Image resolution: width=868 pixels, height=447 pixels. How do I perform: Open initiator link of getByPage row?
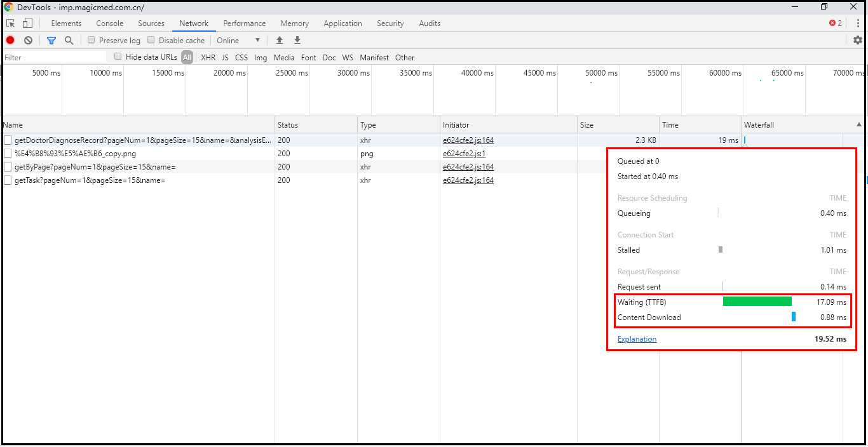tap(468, 167)
